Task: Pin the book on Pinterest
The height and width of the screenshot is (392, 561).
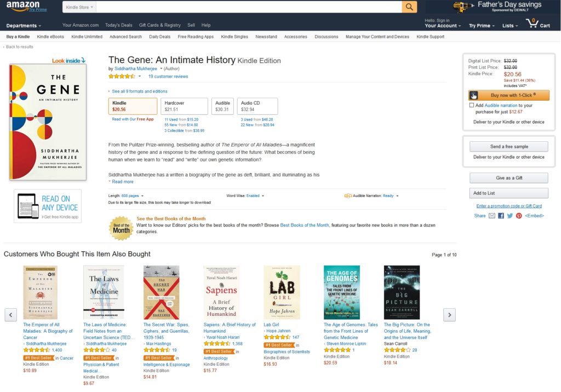Action: 519,216
